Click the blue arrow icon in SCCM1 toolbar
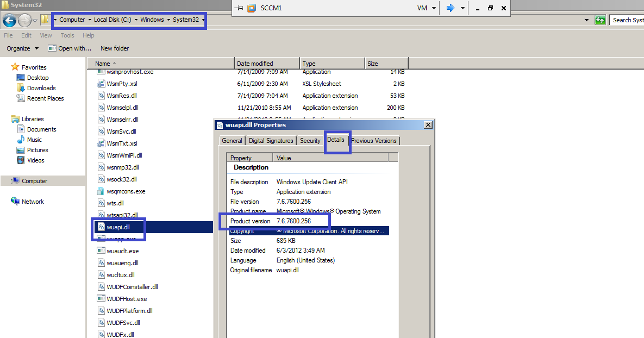Image resolution: width=644 pixels, height=338 pixels. click(451, 8)
